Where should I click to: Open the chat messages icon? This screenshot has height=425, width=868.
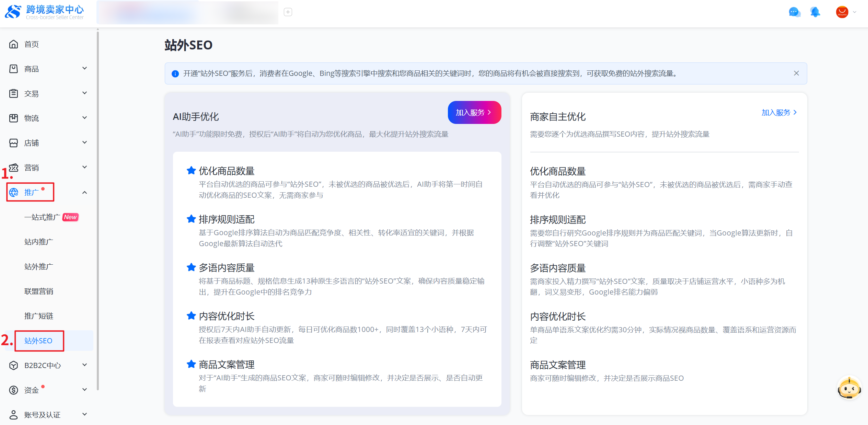(x=794, y=12)
